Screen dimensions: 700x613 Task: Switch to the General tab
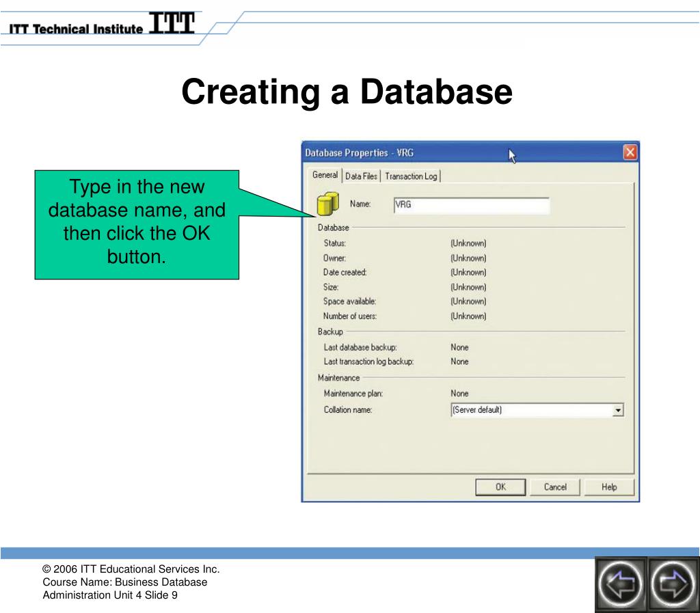click(325, 175)
